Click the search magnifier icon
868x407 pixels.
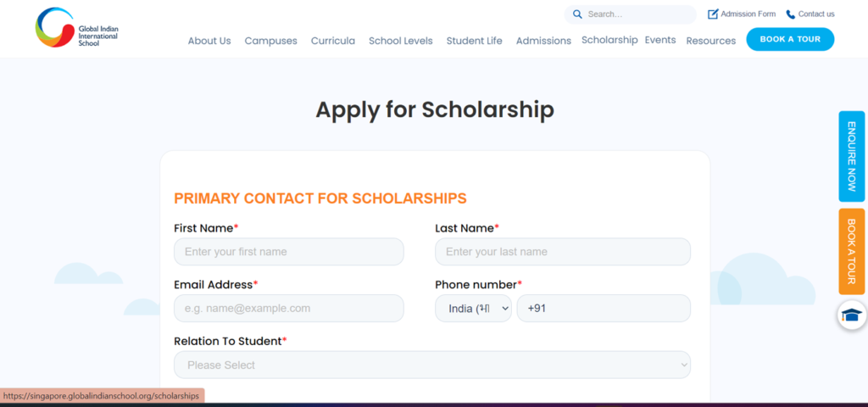[x=577, y=14]
